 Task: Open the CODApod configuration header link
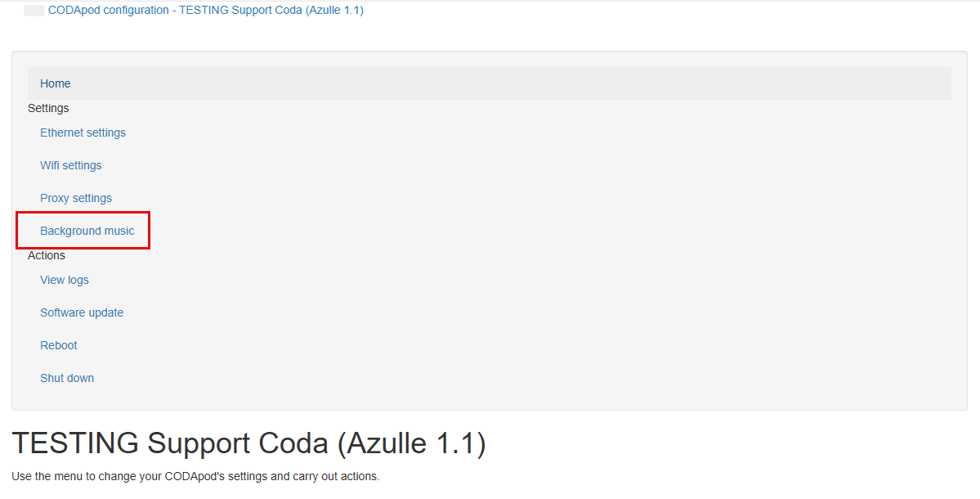click(206, 11)
